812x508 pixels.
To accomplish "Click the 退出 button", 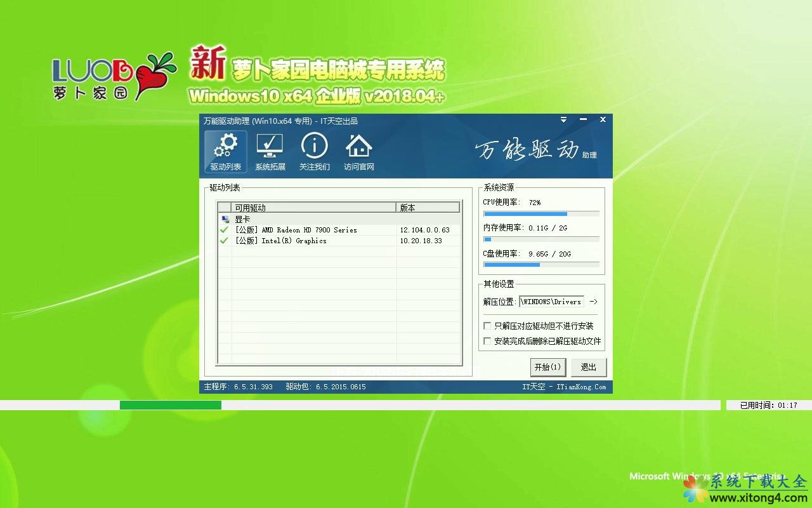I will [x=589, y=367].
